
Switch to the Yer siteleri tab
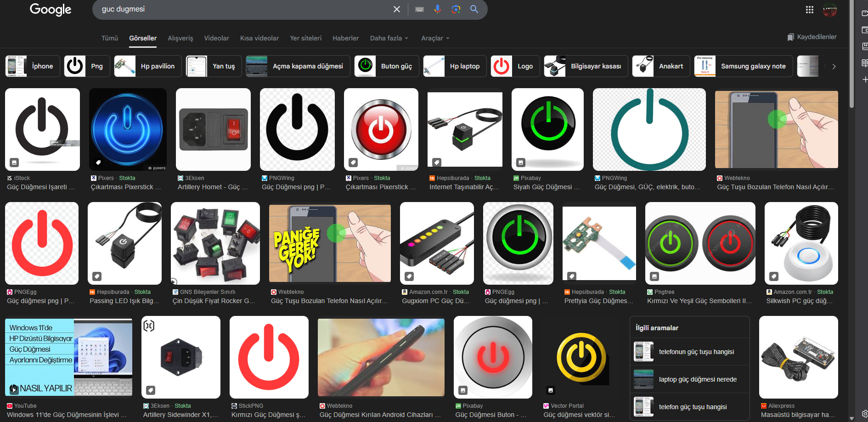pos(306,38)
